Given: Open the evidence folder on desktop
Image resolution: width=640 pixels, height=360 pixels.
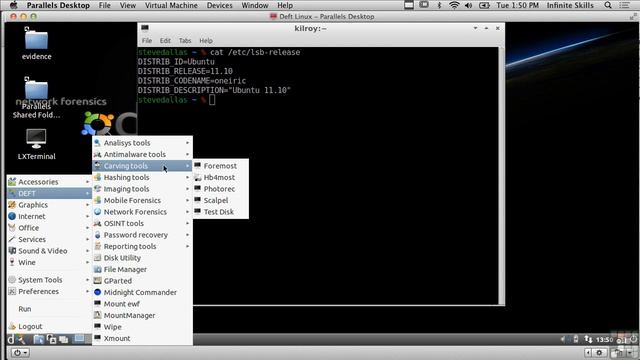Looking at the screenshot, I should (x=36, y=44).
